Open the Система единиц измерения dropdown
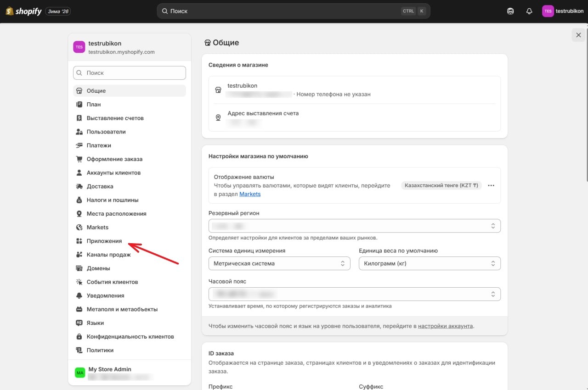The image size is (588, 390). [279, 263]
